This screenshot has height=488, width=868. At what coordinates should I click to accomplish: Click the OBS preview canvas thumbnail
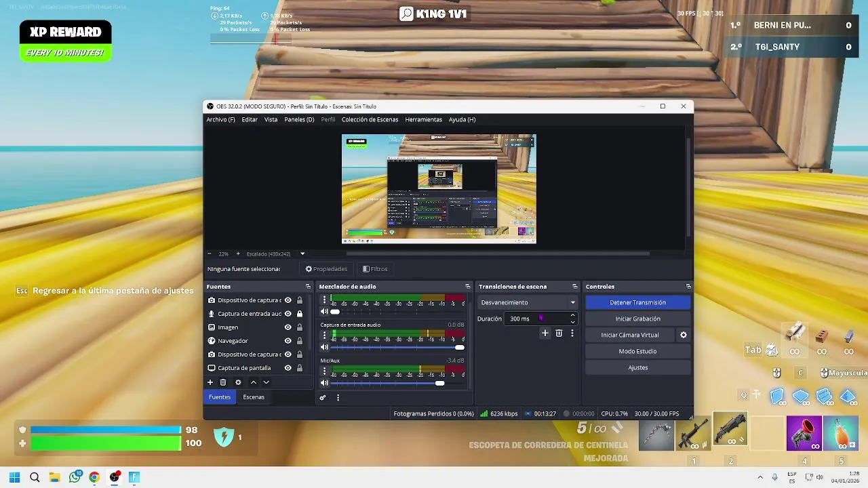[x=439, y=189]
